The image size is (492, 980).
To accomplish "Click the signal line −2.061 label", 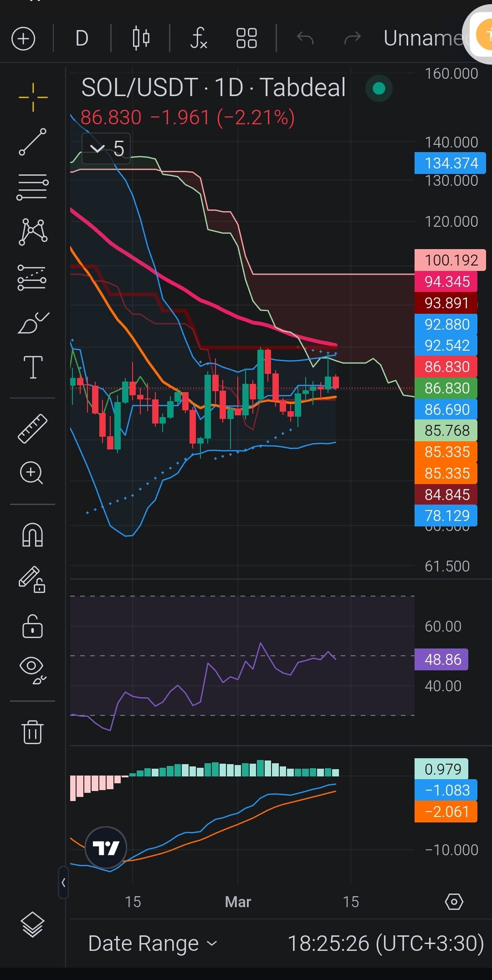I will tap(446, 812).
